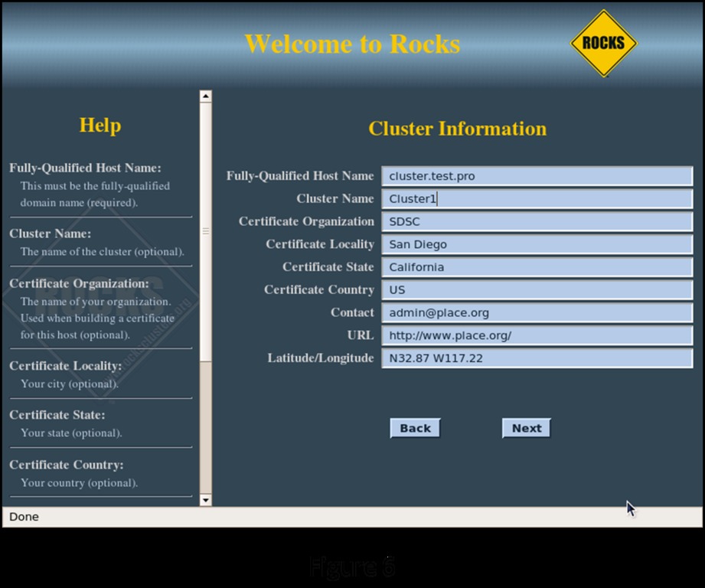This screenshot has width=705, height=588.
Task: Click the URL input field
Action: [x=536, y=335]
